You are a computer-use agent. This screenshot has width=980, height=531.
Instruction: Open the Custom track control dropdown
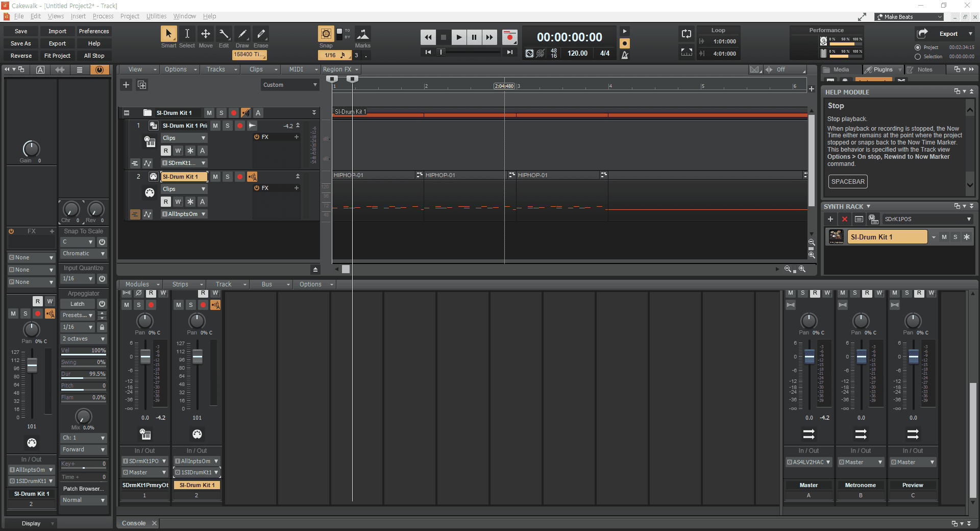(289, 85)
